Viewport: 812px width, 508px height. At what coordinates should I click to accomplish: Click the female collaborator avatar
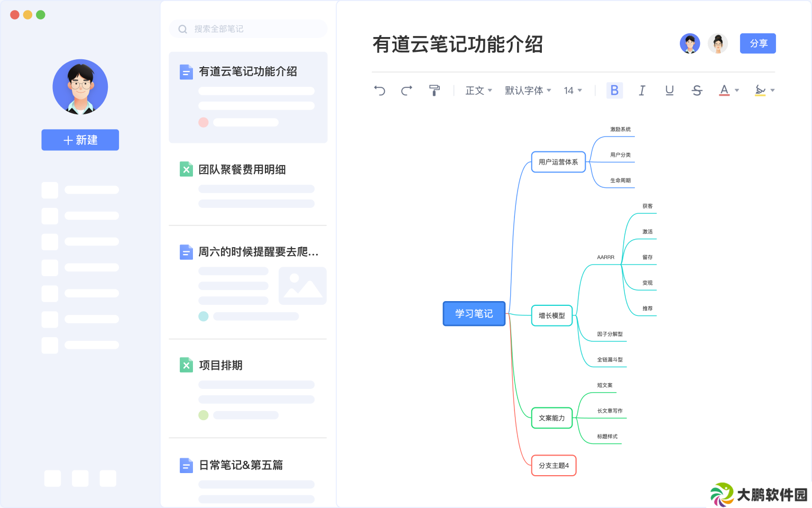pos(718,43)
